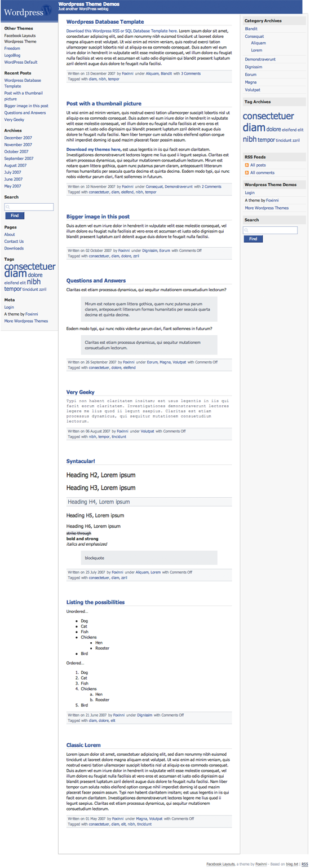Open Wordpress Database Template post title

105,21
